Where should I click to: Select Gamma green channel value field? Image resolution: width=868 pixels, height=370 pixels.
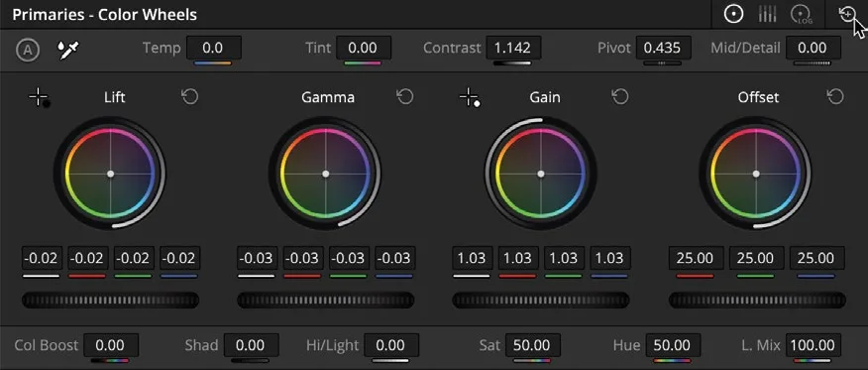pos(350,259)
